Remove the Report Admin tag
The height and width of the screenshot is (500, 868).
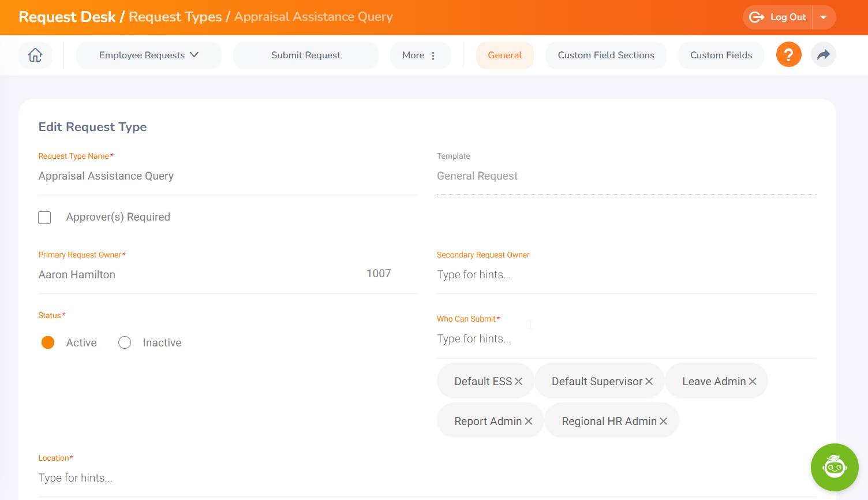[x=528, y=421]
